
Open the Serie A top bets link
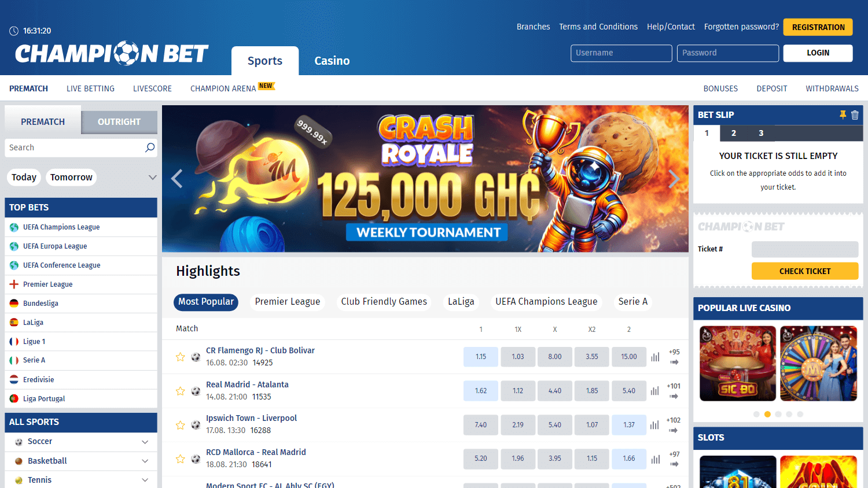[x=81, y=360]
